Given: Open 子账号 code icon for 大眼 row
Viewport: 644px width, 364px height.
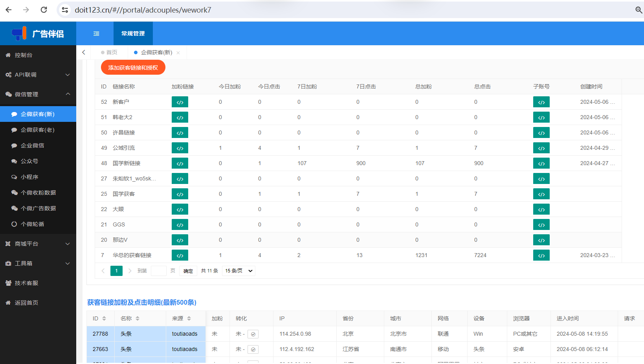Looking at the screenshot, I should 541,209.
